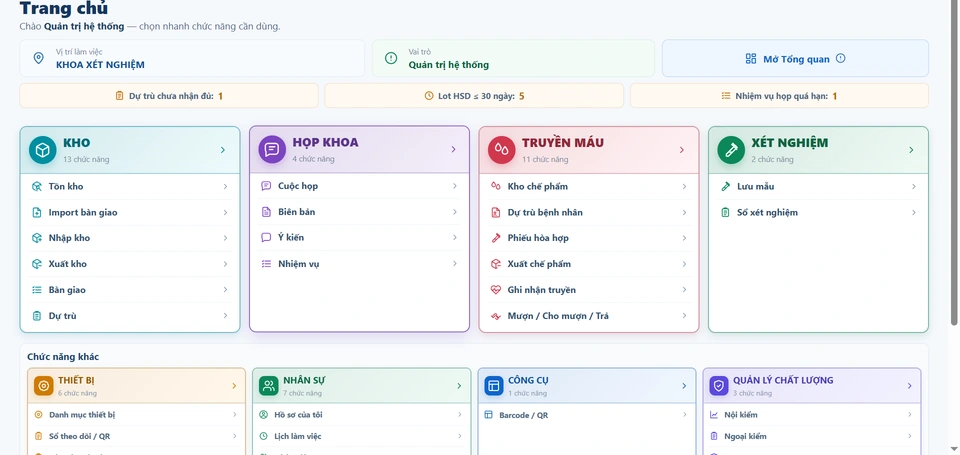960x455 pixels.
Task: Click the Dự trù chưa nhận đủ alert
Action: click(169, 96)
